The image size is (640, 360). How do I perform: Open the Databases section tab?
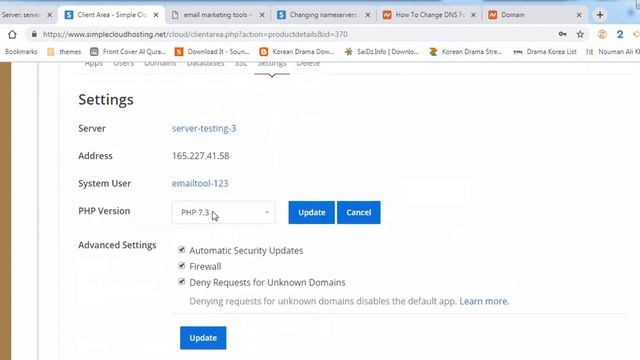click(205, 64)
